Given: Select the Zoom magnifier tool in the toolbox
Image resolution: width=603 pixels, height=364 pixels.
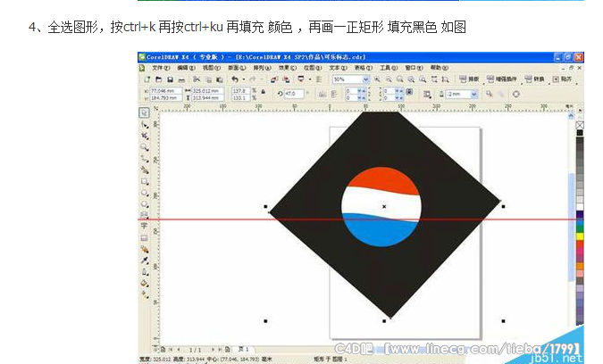Looking at the screenshot, I should pyautogui.click(x=145, y=147).
